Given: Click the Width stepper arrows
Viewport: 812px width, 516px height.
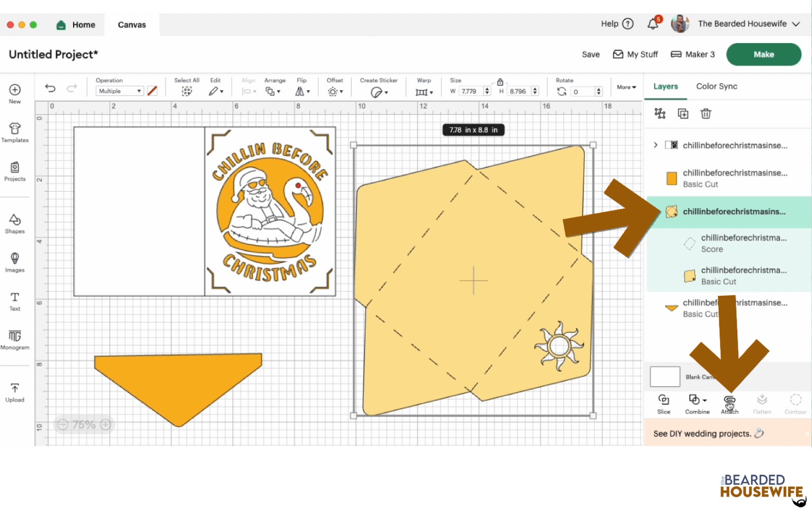Looking at the screenshot, I should click(x=487, y=91).
